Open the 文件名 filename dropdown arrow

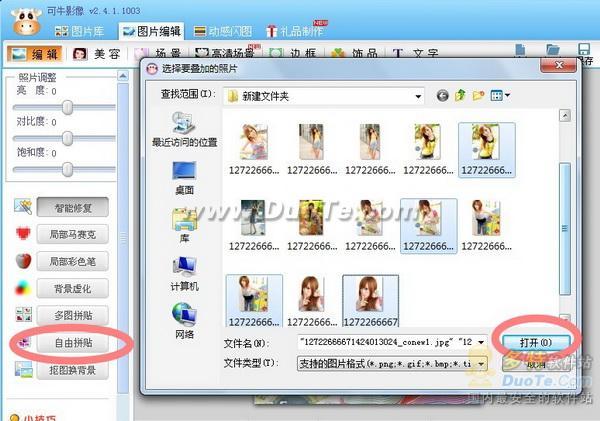point(481,343)
